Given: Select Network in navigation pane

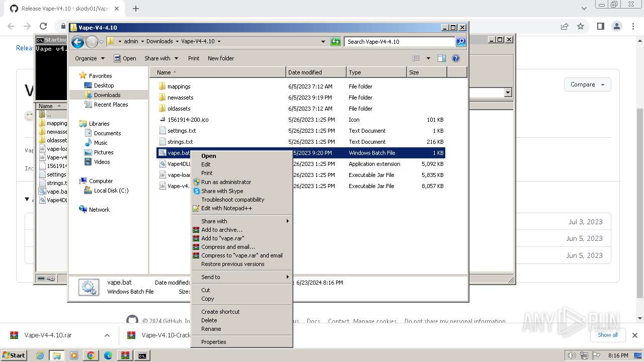Looking at the screenshot, I should coord(99,210).
